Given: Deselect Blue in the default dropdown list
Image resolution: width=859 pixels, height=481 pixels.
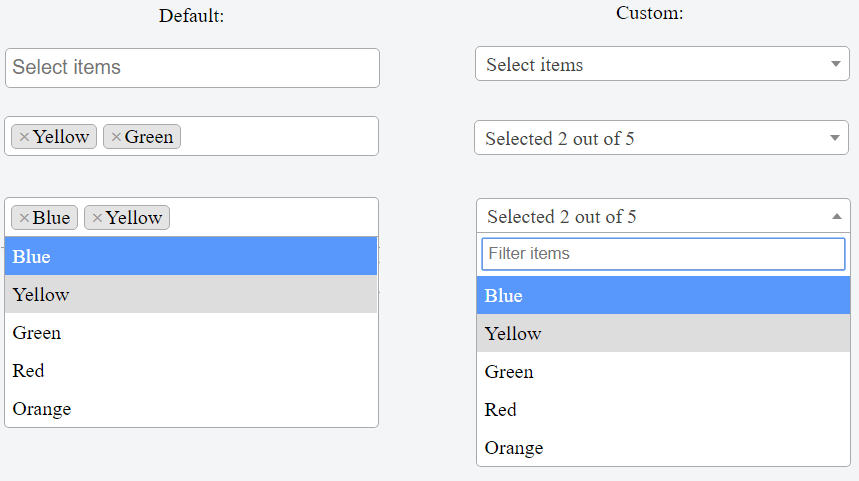Looking at the screenshot, I should coord(190,257).
